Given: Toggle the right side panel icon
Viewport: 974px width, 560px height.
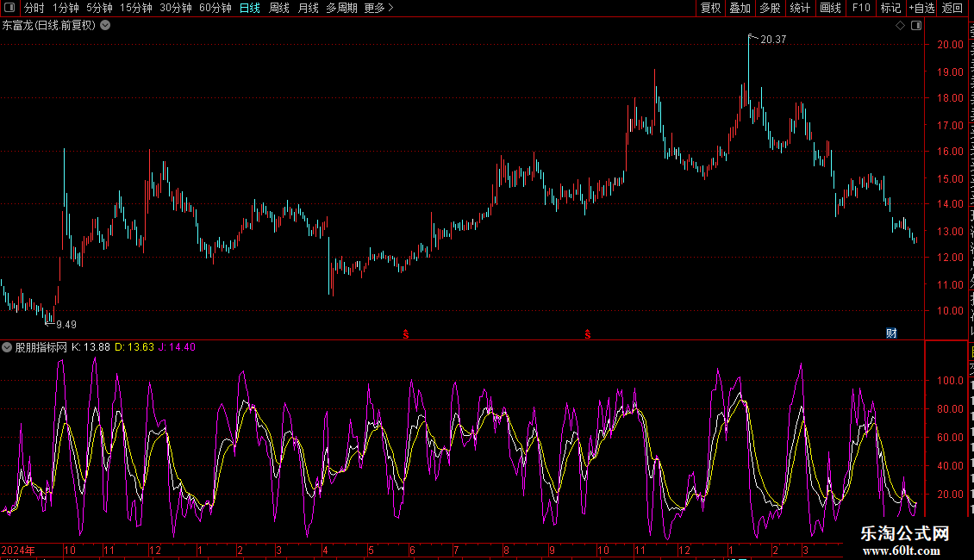Looking at the screenshot, I should click(916, 26).
